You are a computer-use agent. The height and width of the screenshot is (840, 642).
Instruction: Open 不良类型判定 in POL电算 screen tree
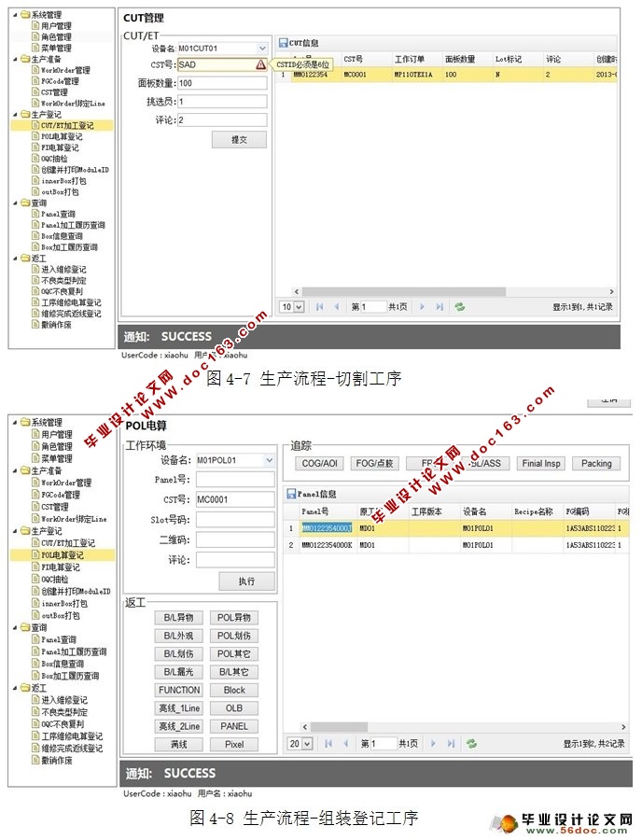pyautogui.click(x=64, y=712)
